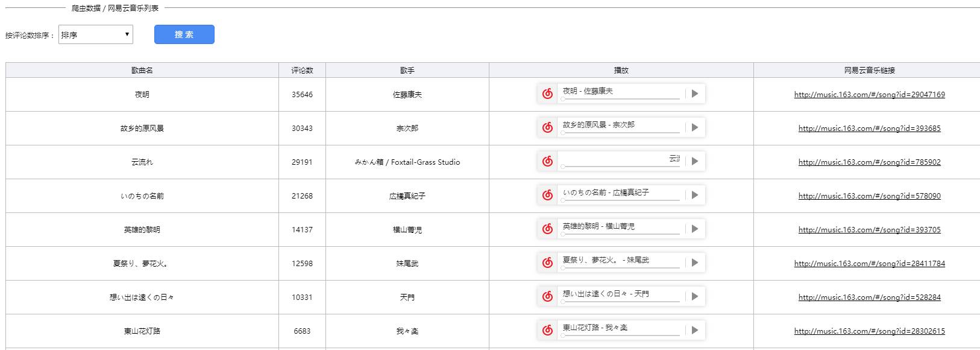Click artist cell 広橋真紀子

click(x=407, y=196)
